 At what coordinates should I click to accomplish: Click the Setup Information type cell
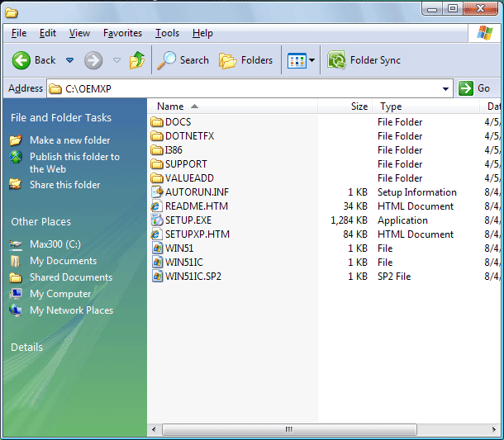point(417,192)
